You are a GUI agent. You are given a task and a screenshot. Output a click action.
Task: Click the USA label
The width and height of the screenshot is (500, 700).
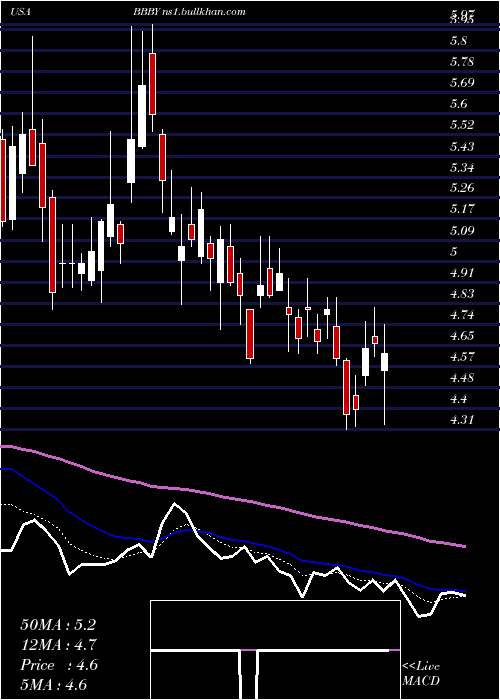21,12
